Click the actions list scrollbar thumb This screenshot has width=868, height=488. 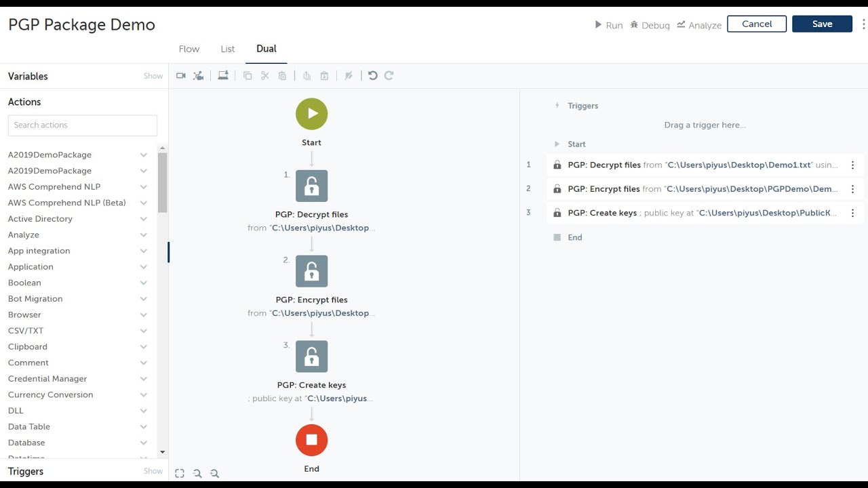click(162, 183)
